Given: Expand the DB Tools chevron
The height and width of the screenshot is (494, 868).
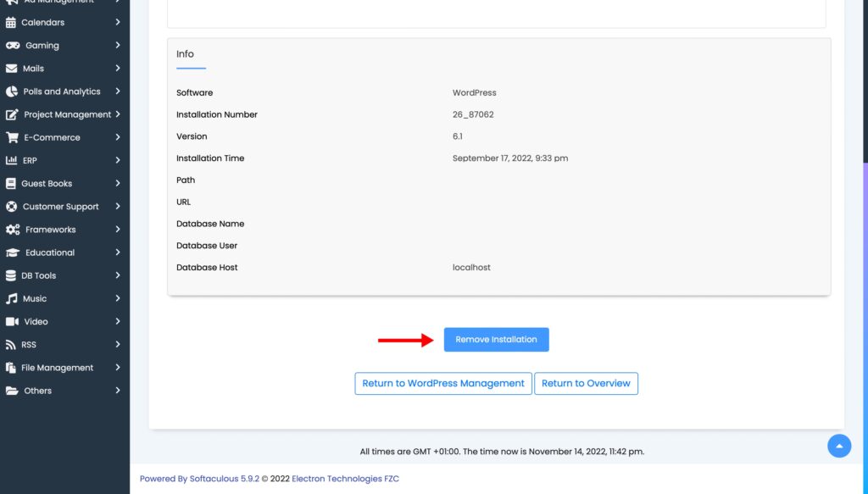Looking at the screenshot, I should coord(118,275).
